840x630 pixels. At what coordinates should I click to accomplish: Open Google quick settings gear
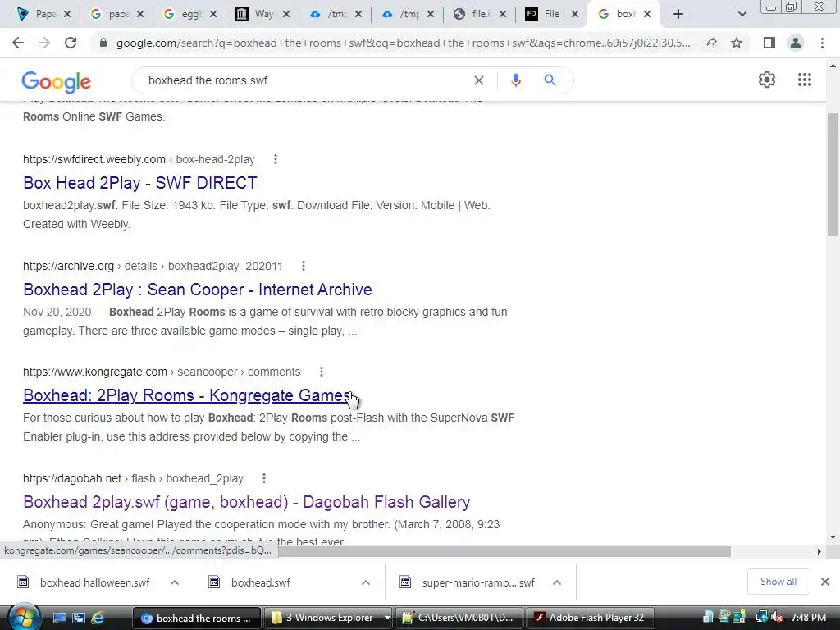767,80
